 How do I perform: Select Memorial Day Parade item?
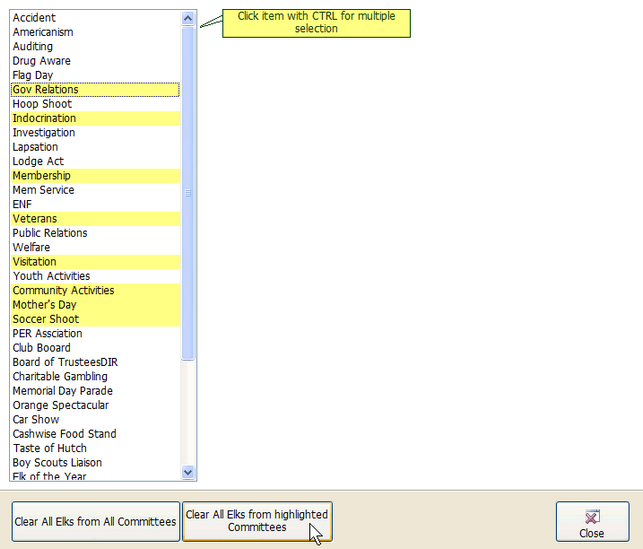pos(62,391)
